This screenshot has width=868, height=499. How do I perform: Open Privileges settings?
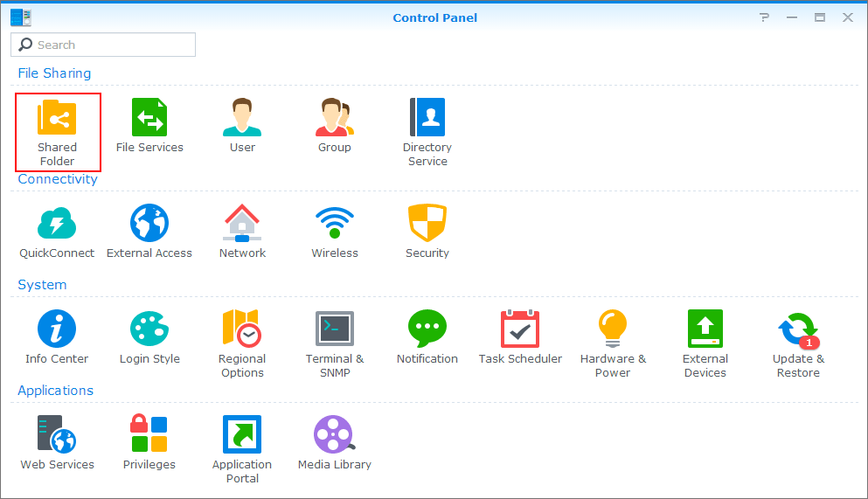pos(149,442)
